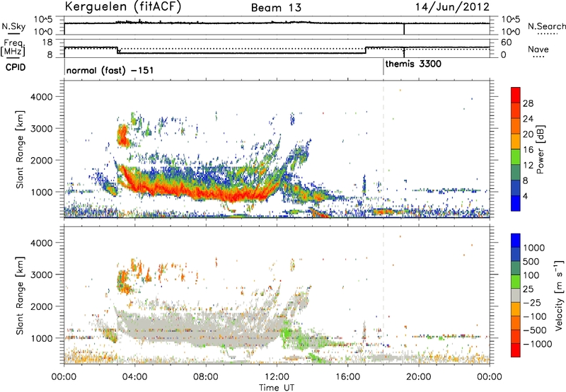
Task: Click the '1000' velocity colorbar value
Action: 534,248
